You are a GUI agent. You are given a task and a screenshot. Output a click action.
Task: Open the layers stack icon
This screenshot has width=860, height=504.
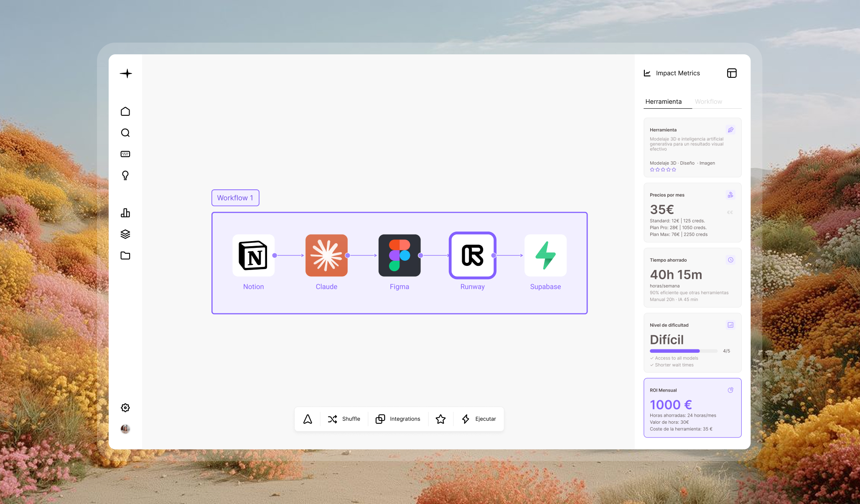click(125, 234)
